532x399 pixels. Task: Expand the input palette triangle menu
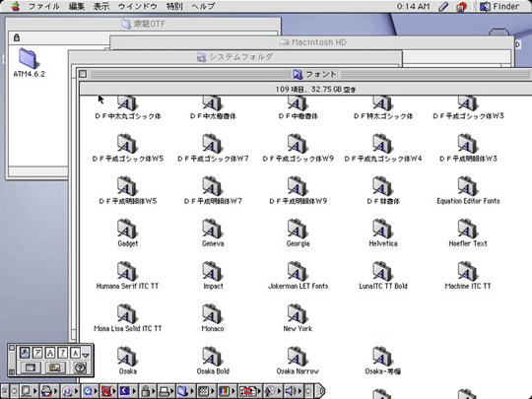[86, 355]
